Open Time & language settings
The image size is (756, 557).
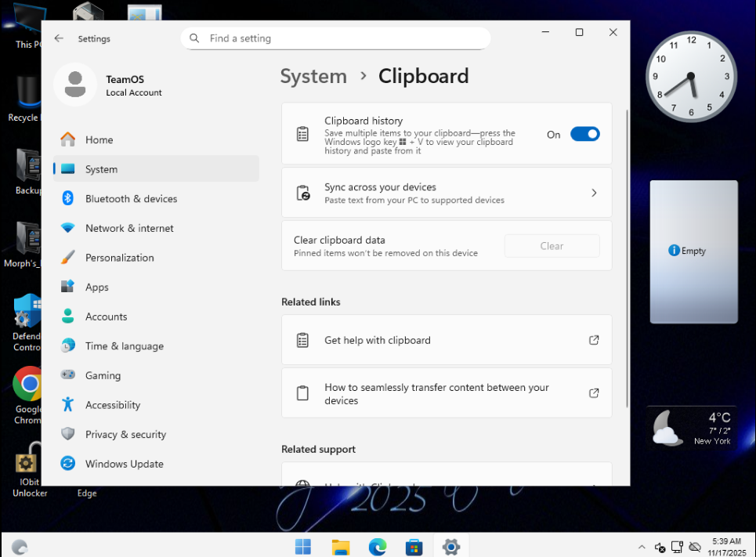pos(124,346)
